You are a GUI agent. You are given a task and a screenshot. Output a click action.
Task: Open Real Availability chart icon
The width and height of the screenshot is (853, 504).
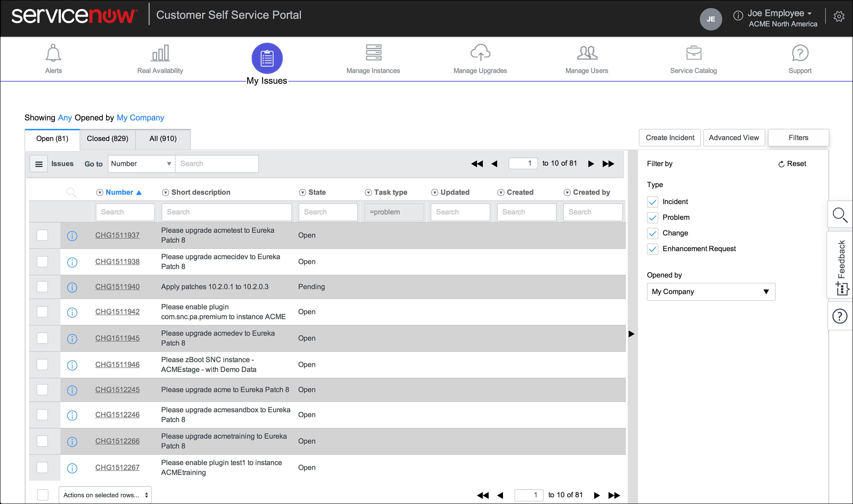click(x=160, y=53)
